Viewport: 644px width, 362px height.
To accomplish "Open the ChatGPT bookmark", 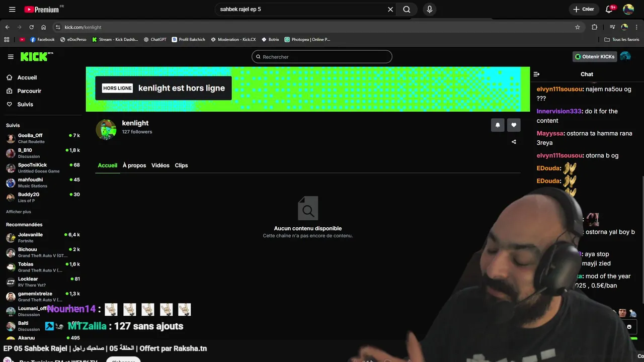I will point(155,39).
